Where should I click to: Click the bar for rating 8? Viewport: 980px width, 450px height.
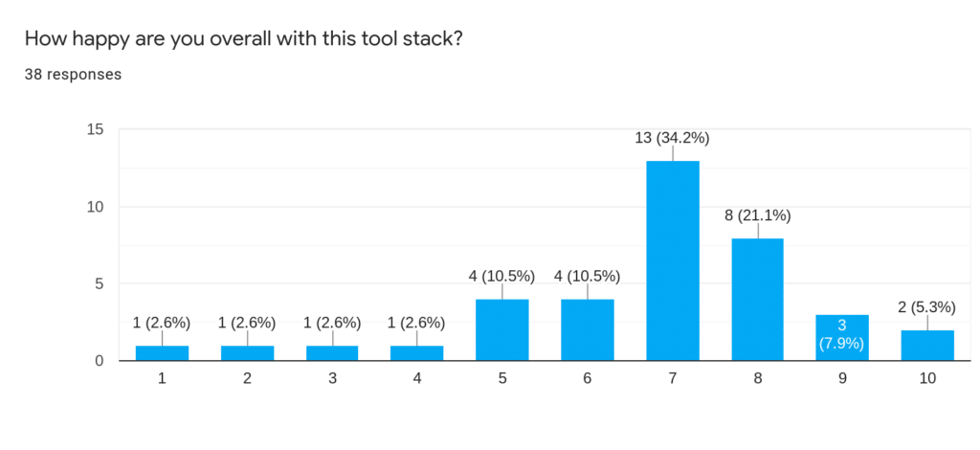pos(758,299)
